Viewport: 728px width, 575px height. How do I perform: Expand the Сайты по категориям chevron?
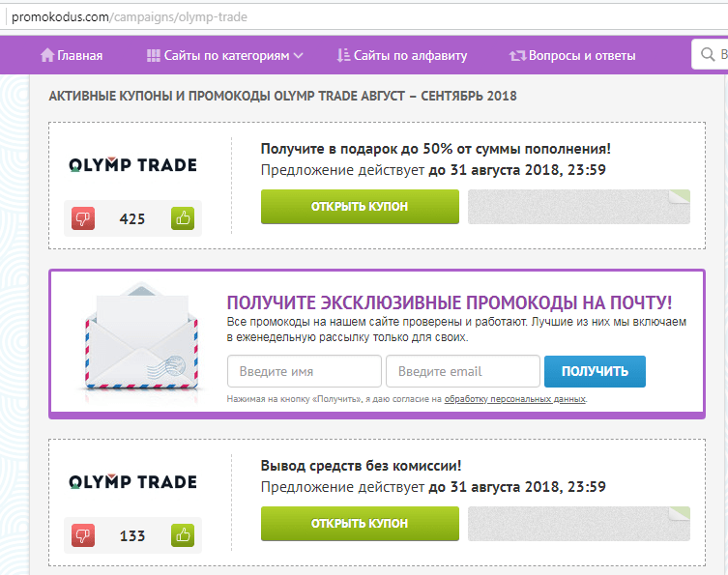(299, 56)
